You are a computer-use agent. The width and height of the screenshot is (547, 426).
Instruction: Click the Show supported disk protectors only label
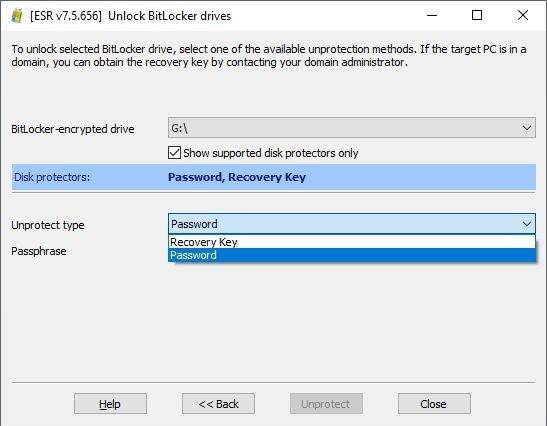click(271, 153)
